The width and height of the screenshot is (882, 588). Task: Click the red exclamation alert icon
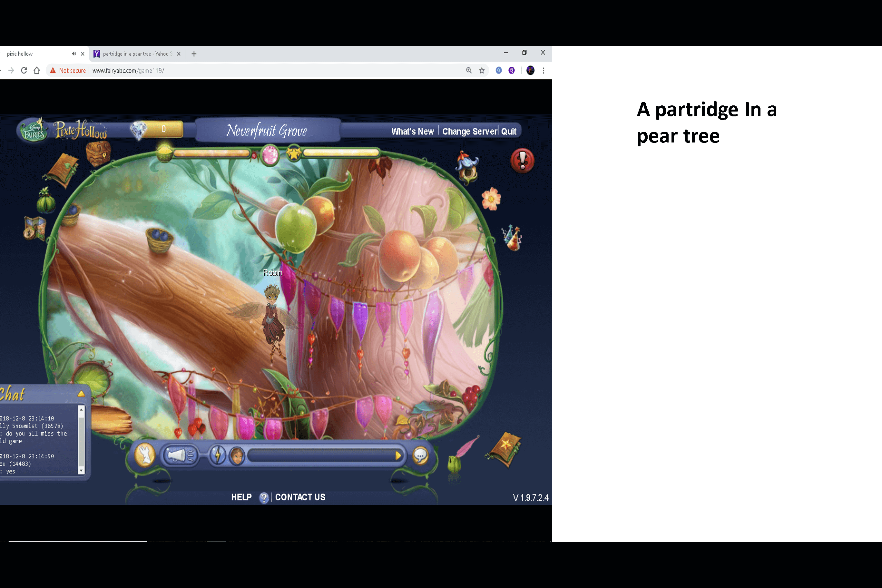[x=522, y=161]
